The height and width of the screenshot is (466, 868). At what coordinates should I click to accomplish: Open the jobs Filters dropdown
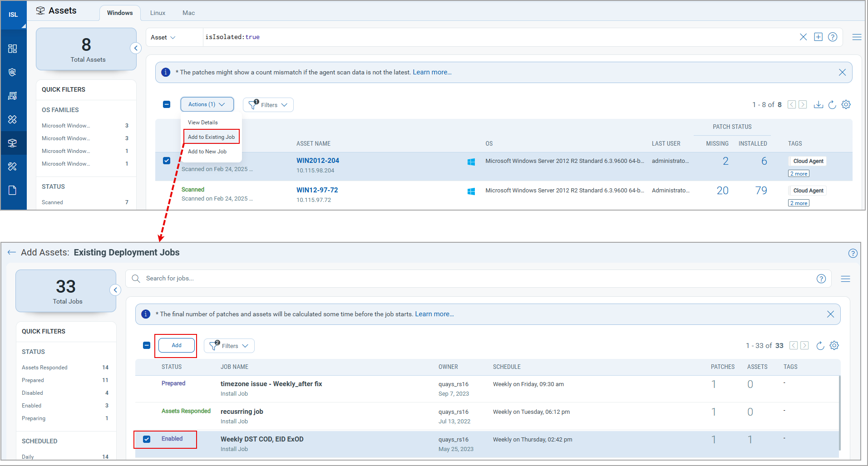coord(229,346)
